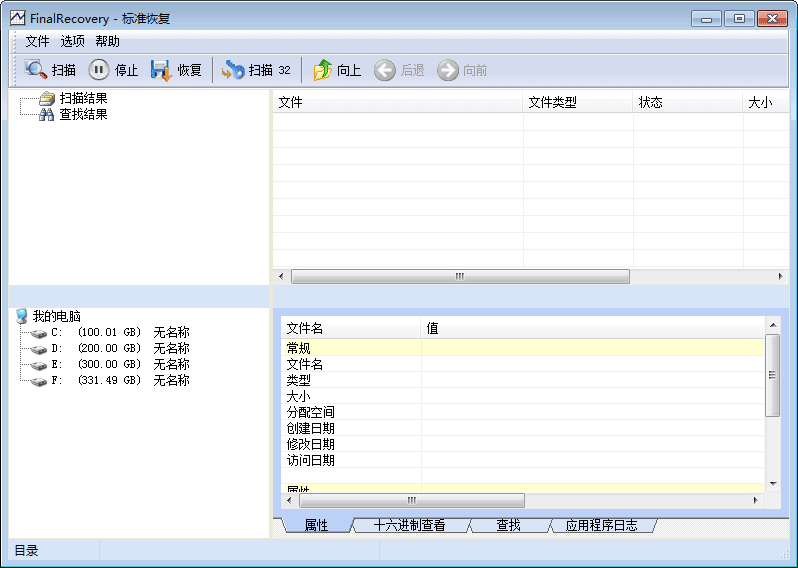Click properties scroll down arrow
798x568 pixels.
773,484
